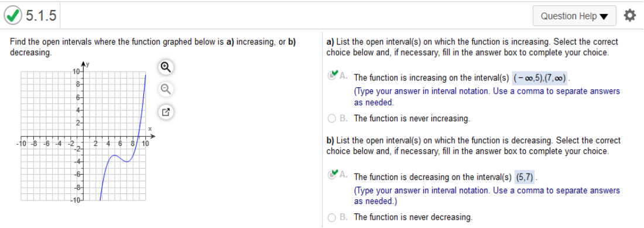The height and width of the screenshot is (228, 644).
Task: Click the 'never increasing' option text
Action: click(x=412, y=119)
